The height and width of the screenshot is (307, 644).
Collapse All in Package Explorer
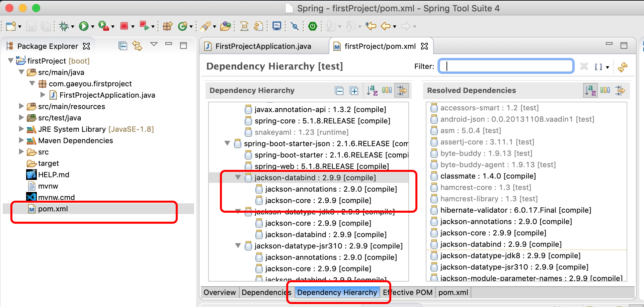(x=123, y=46)
